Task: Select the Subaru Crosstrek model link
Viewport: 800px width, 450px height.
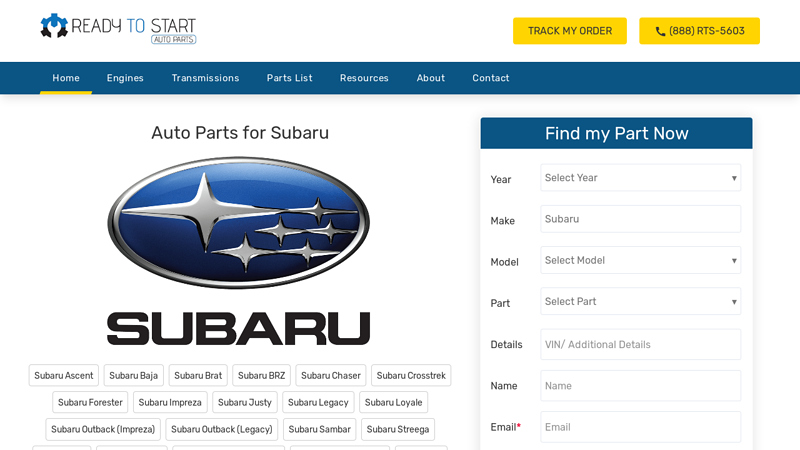Action: [411, 376]
